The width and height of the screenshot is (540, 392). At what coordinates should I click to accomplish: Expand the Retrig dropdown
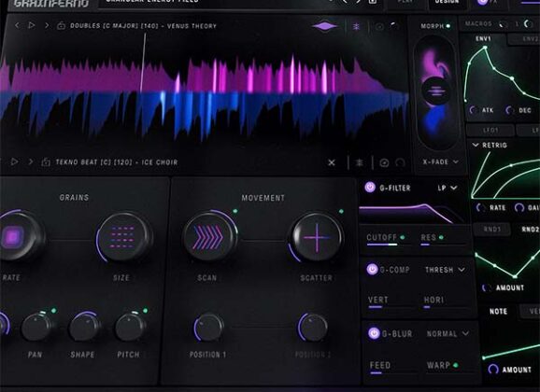[490, 145]
